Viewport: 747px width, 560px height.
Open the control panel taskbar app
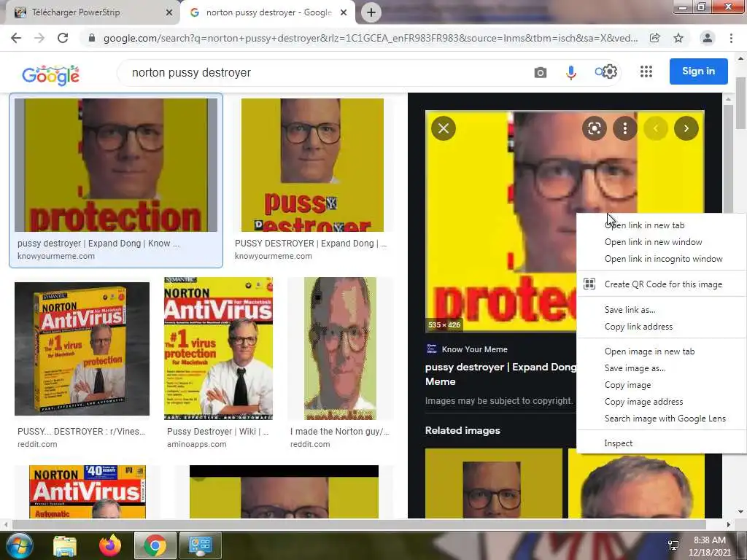pos(200,545)
